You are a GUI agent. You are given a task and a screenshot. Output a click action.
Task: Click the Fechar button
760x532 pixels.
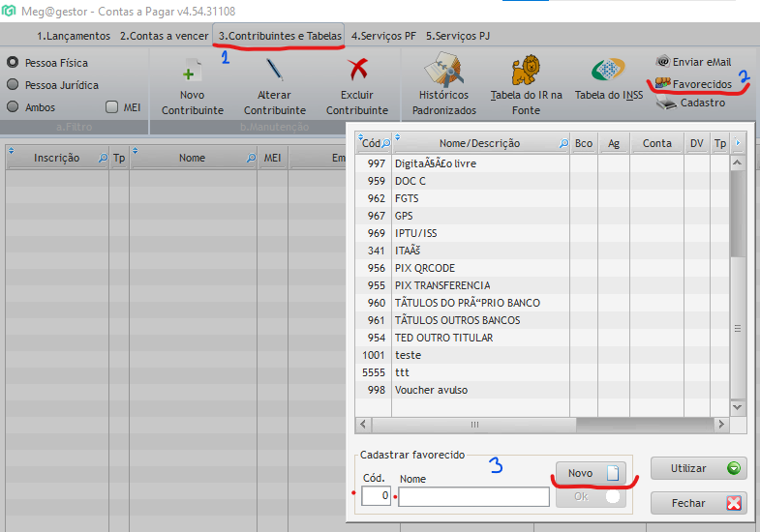point(698,503)
